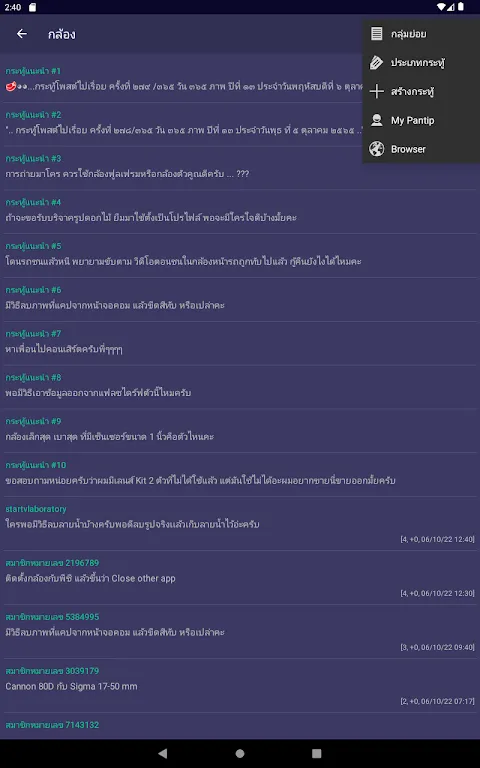480x768 pixels.
Task: Open the Cannon 80D กับ Sigma 17-50 mm thread
Action: pos(240,685)
